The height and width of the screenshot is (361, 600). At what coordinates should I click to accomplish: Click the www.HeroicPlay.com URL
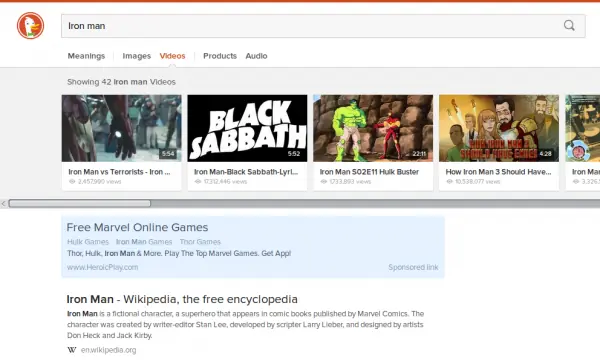pyautogui.click(x=103, y=267)
